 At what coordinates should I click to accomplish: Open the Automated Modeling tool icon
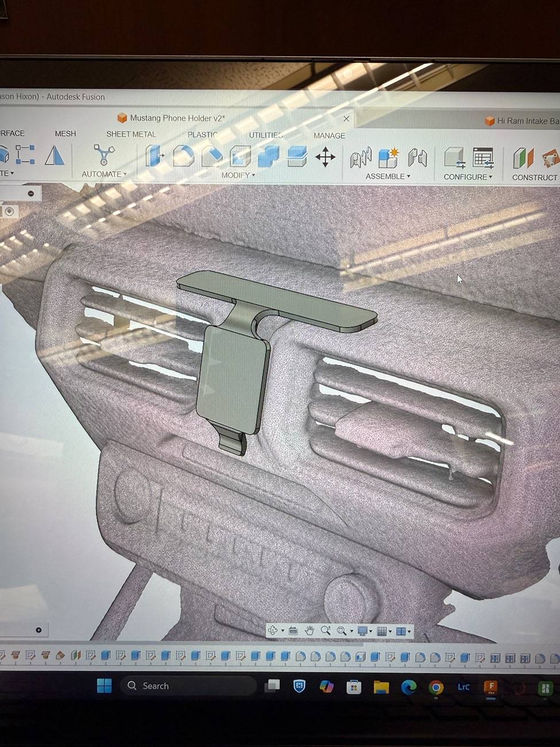[x=104, y=155]
